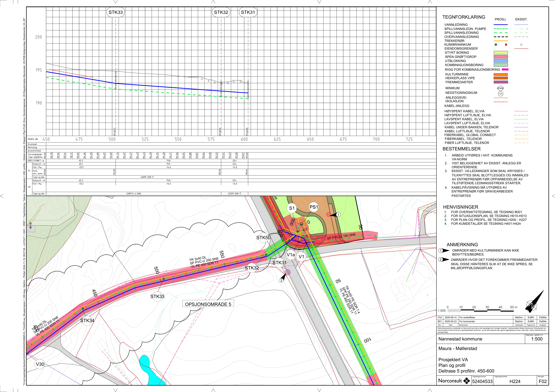
Task: Click the NEDSTIGNINGSKUM legend symbol V1
Action: pos(501,94)
